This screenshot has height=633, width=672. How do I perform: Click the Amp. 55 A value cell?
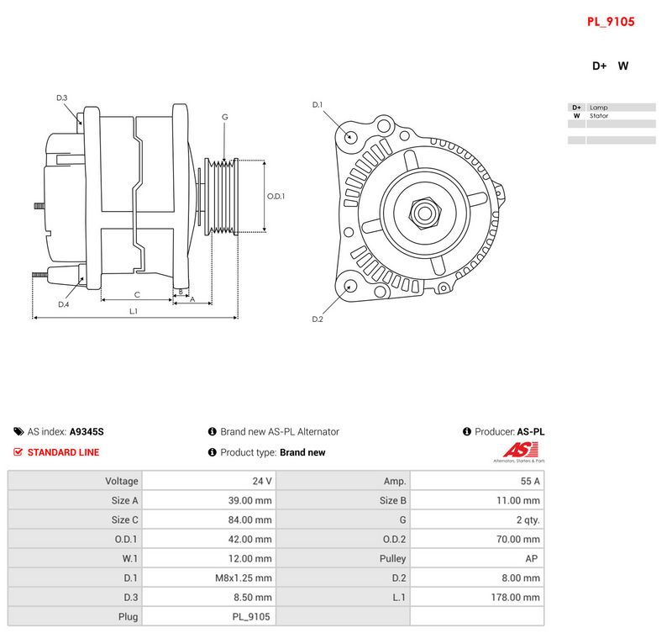[x=477, y=481]
